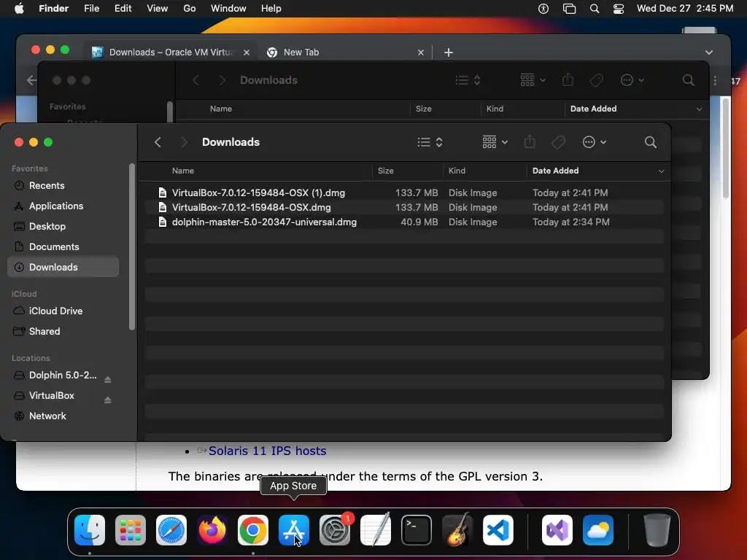
Task: Open the Finder application menu
Action: pos(53,9)
